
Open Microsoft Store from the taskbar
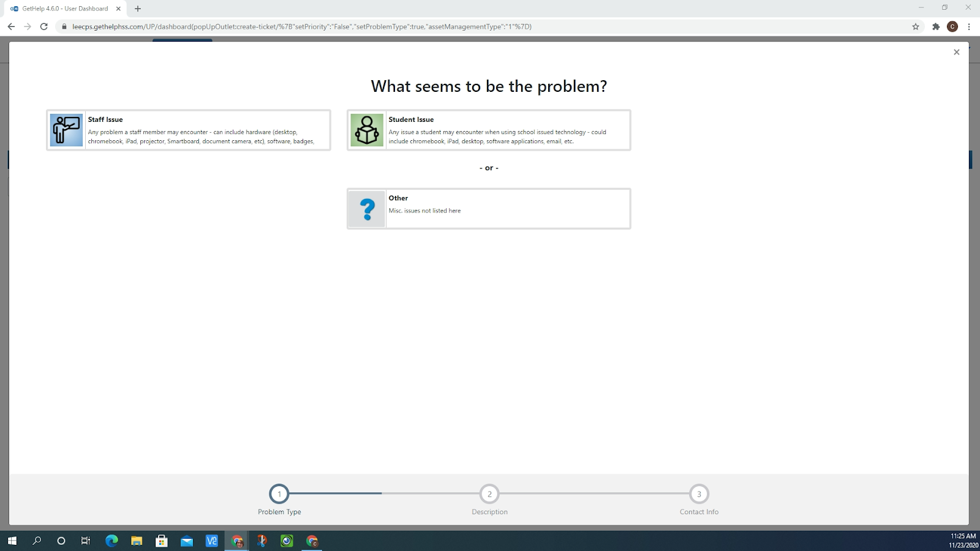[162, 541]
